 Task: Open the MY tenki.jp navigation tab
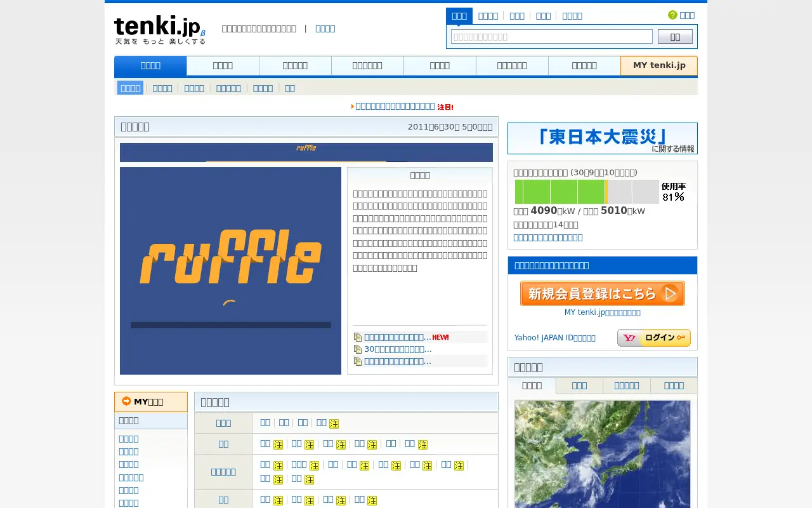click(659, 65)
